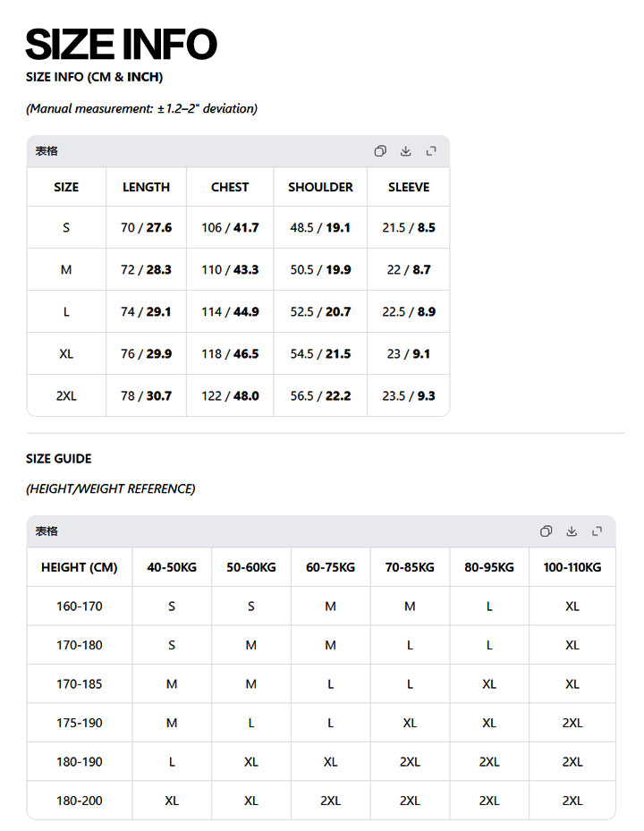Expand the size info table to fullscreen
644x831 pixels.
(x=431, y=151)
